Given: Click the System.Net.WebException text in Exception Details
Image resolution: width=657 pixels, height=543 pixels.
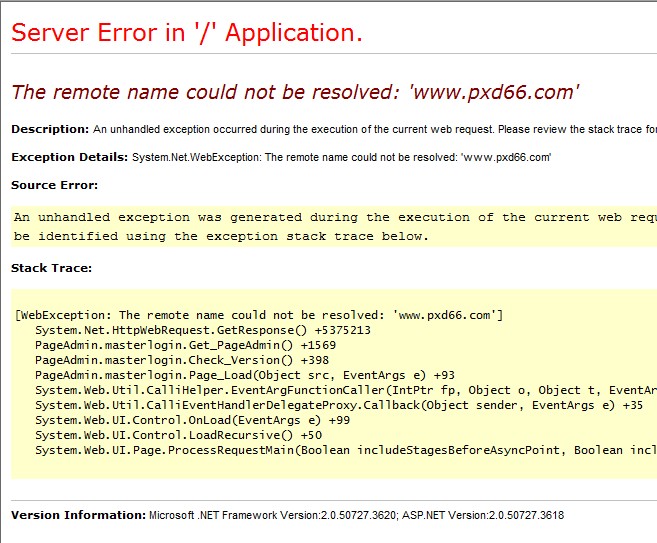Looking at the screenshot, I should pyautogui.click(x=342, y=157).
